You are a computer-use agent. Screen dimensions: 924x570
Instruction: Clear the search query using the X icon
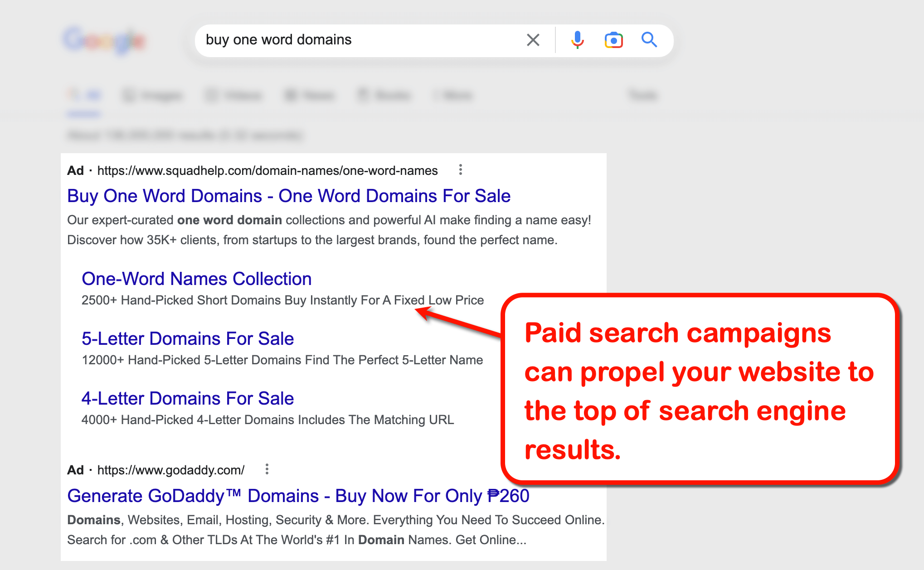pyautogui.click(x=533, y=40)
